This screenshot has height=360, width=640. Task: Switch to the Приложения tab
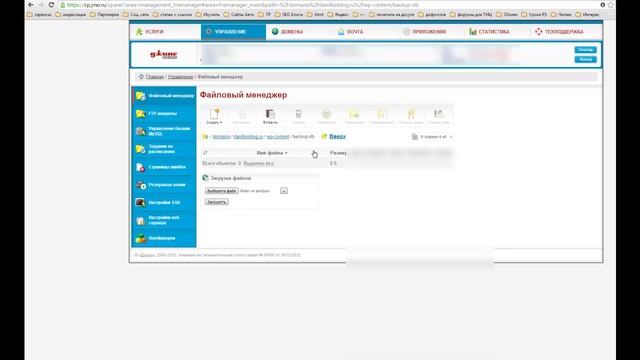point(424,32)
